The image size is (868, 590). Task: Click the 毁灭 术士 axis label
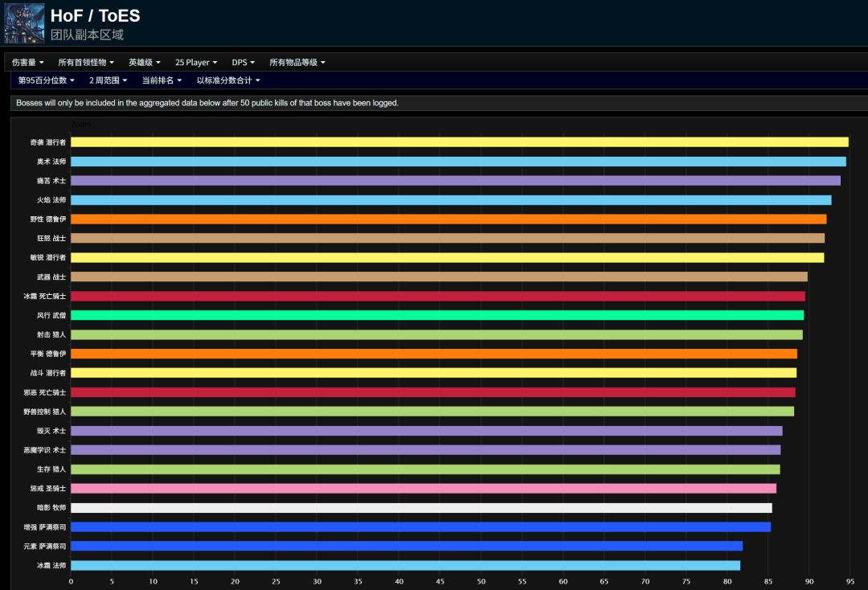tap(51, 431)
